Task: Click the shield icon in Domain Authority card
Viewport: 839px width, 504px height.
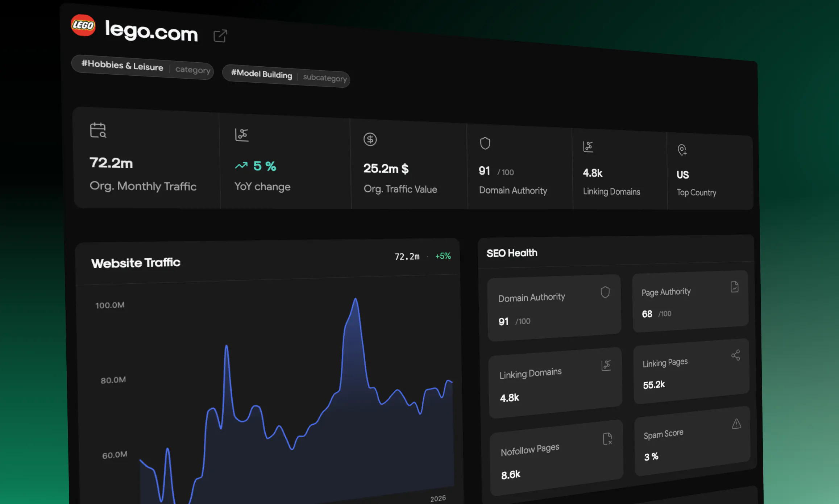Action: tap(605, 292)
